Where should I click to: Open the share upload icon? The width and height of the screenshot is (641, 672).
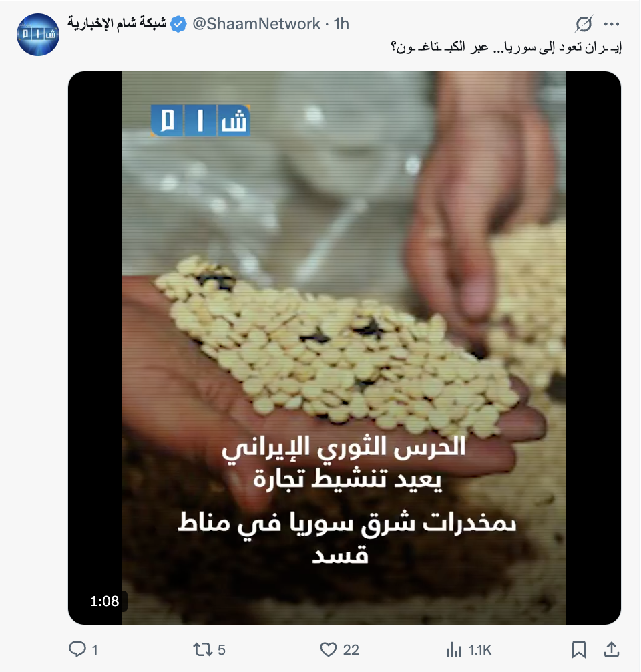point(612,649)
